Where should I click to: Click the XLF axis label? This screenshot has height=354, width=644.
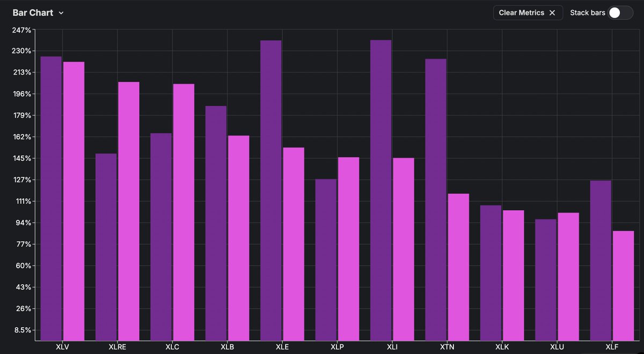(612, 347)
